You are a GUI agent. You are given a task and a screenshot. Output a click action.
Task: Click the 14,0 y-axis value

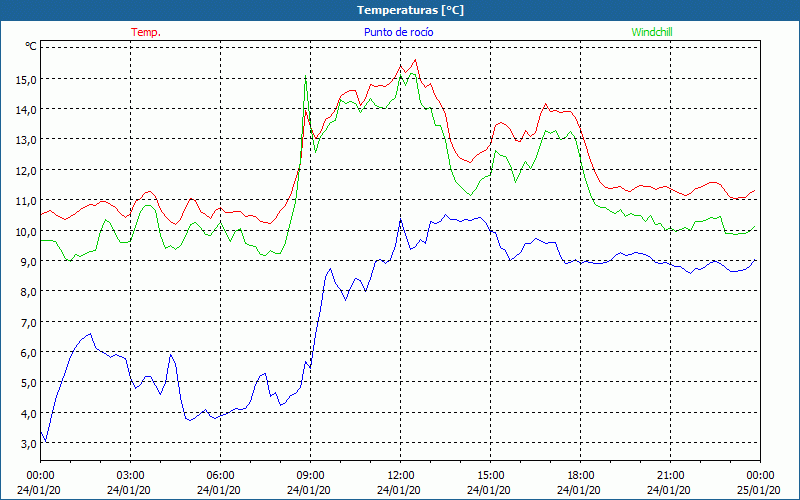28,109
